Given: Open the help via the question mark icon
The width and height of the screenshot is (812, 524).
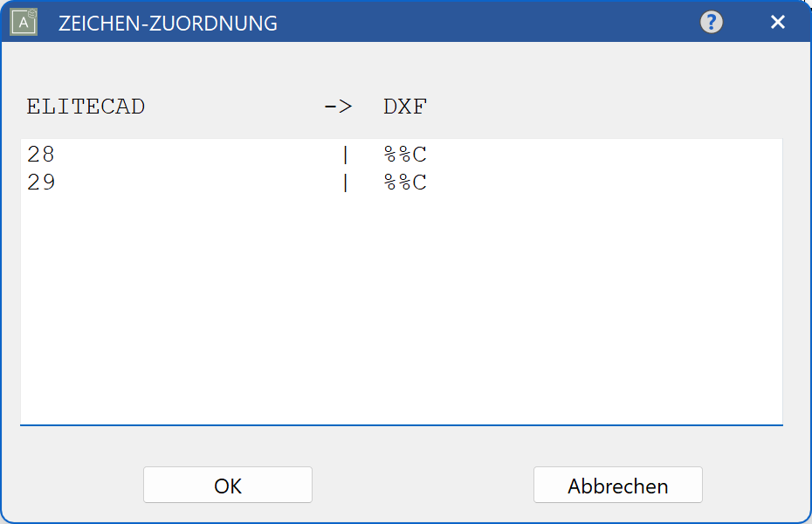Looking at the screenshot, I should [711, 22].
